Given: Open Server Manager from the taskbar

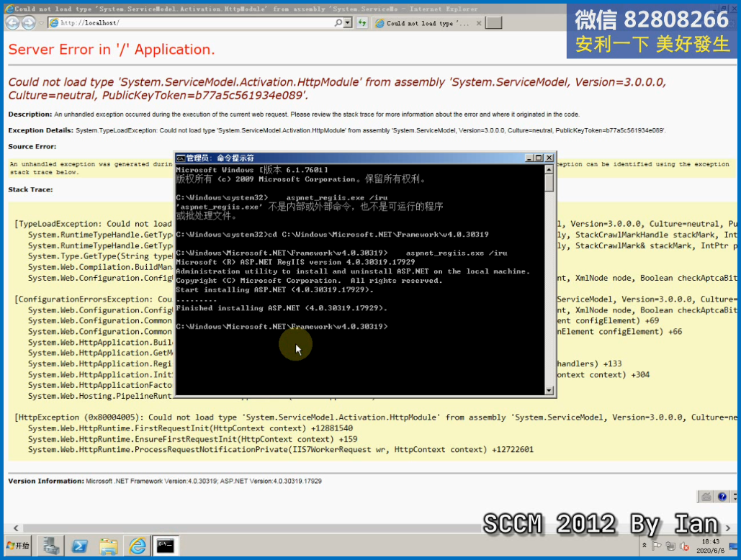Looking at the screenshot, I should coord(51,546).
